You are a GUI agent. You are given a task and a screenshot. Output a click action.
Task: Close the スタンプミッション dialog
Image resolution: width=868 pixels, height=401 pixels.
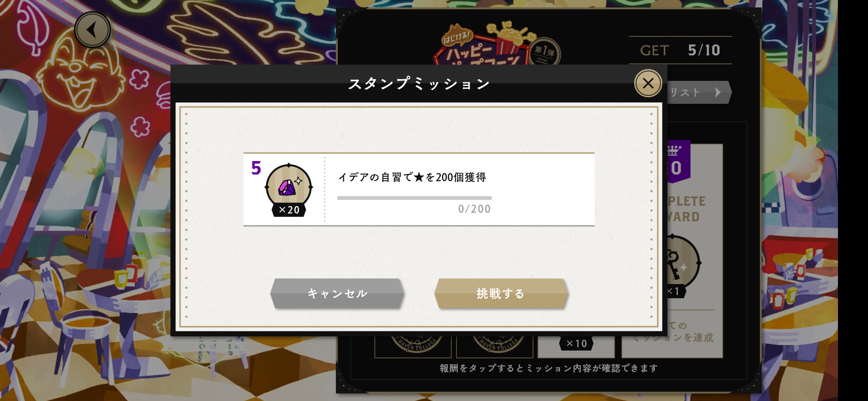click(648, 83)
